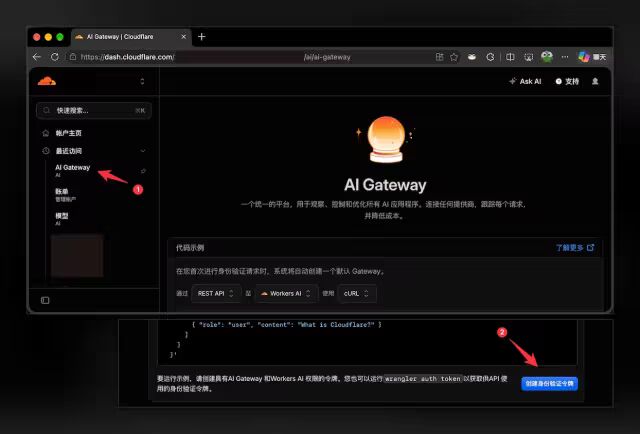Click the screenshot capture toolbar icon
The height and width of the screenshot is (434, 640).
[x=529, y=57]
